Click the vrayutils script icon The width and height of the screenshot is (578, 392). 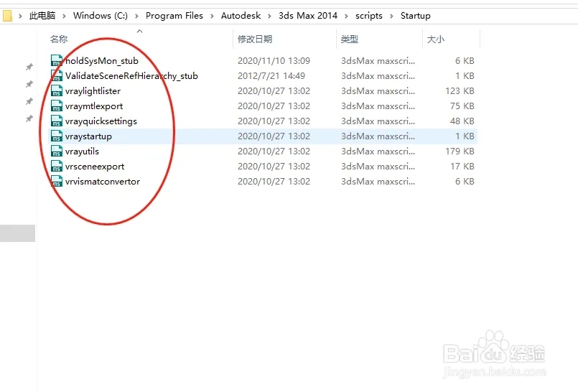pos(57,151)
